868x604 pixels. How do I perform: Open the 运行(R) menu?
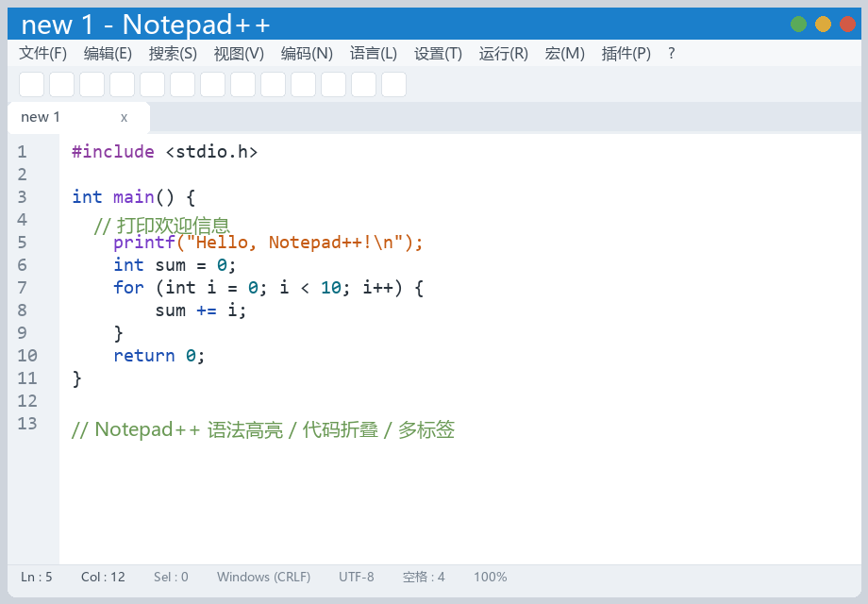point(503,54)
